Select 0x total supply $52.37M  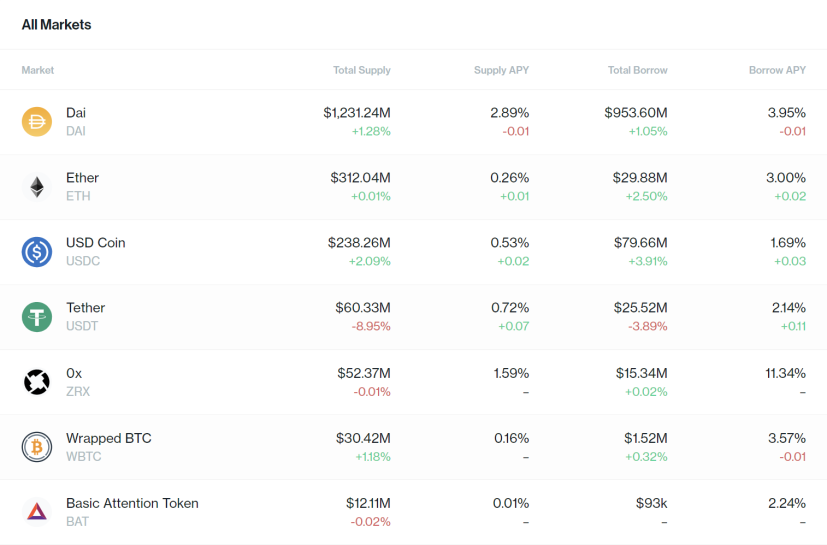click(364, 374)
